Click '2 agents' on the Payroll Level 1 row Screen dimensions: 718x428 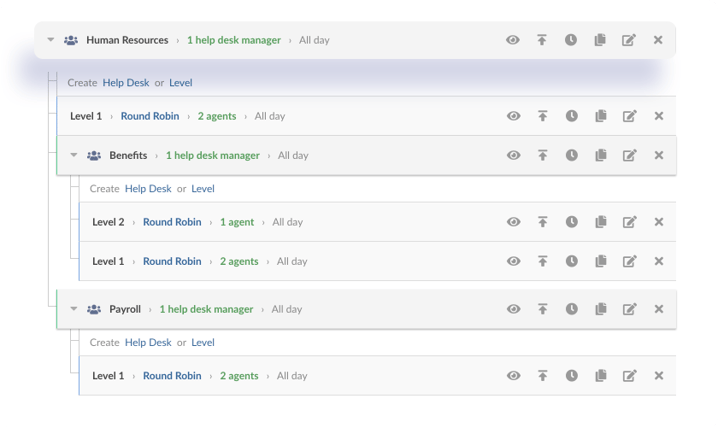[x=239, y=376]
